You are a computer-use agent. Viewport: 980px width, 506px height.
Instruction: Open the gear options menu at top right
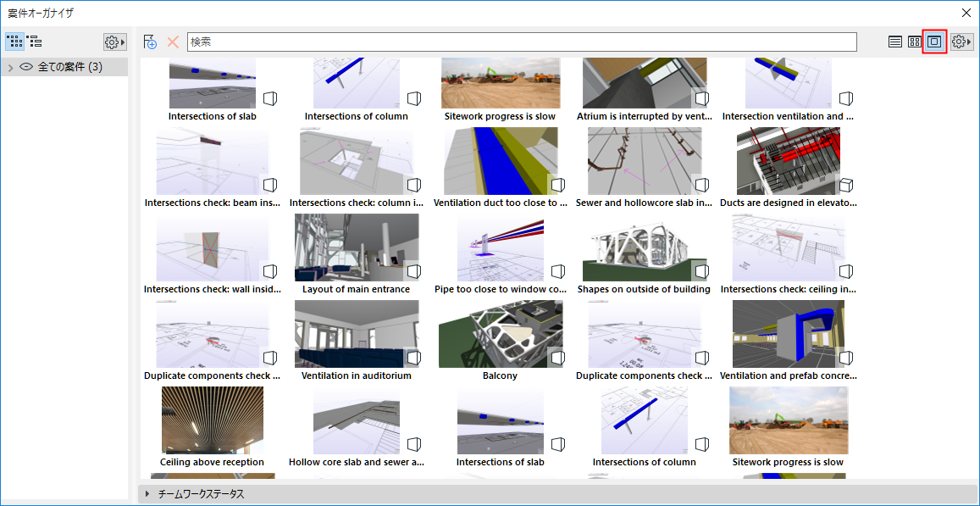[962, 42]
